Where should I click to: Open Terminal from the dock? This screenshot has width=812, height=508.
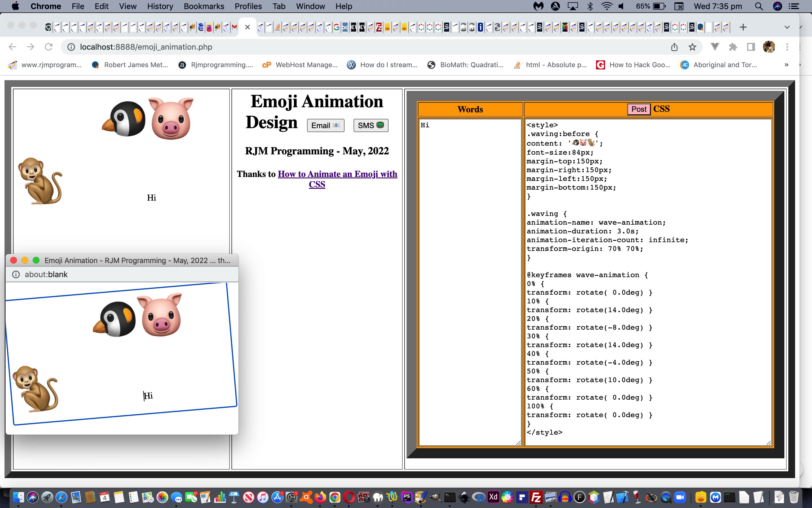tap(450, 497)
